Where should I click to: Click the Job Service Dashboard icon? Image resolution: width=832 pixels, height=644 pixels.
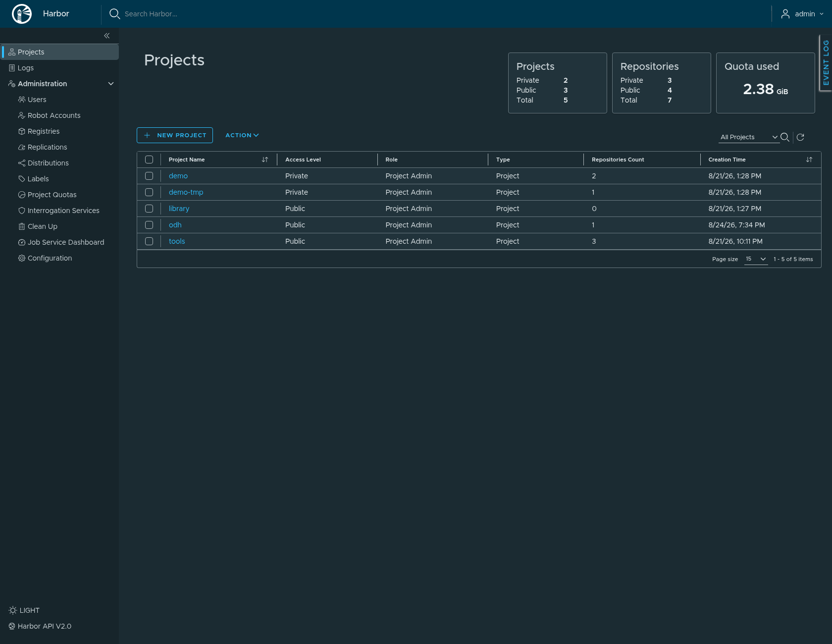click(x=22, y=242)
